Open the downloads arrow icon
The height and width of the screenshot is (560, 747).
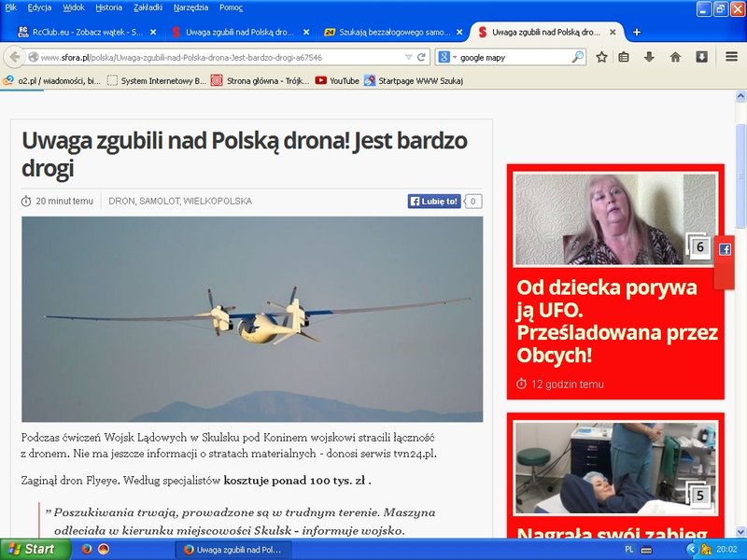(x=649, y=57)
